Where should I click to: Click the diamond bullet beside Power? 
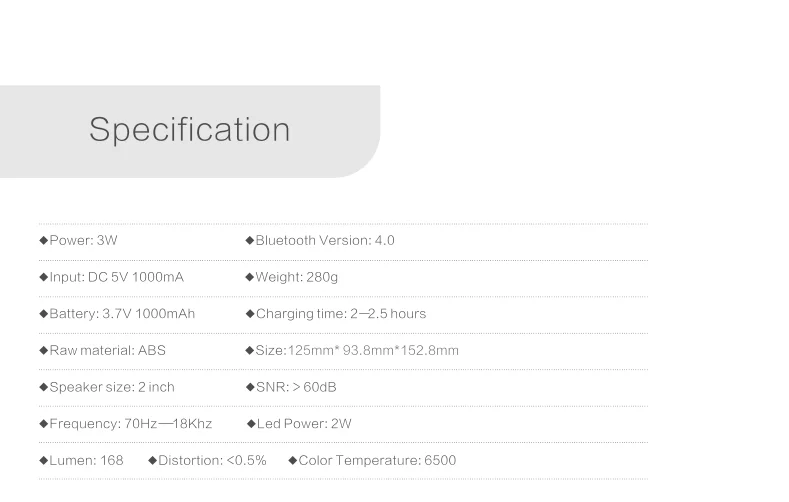point(43,240)
